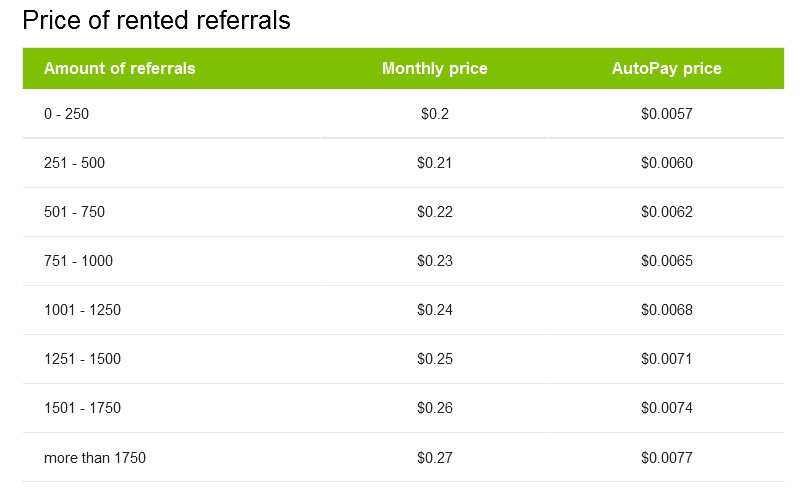Image resolution: width=812 pixels, height=502 pixels.
Task: Click the AutoPay price column header
Action: click(x=666, y=68)
